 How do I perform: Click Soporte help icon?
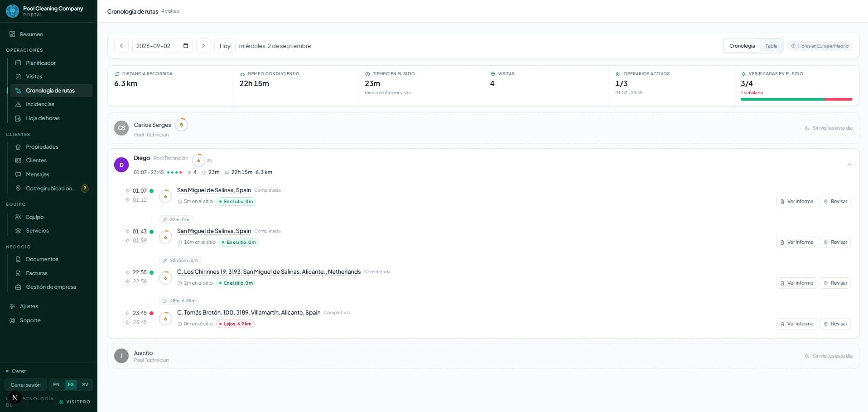coord(12,320)
